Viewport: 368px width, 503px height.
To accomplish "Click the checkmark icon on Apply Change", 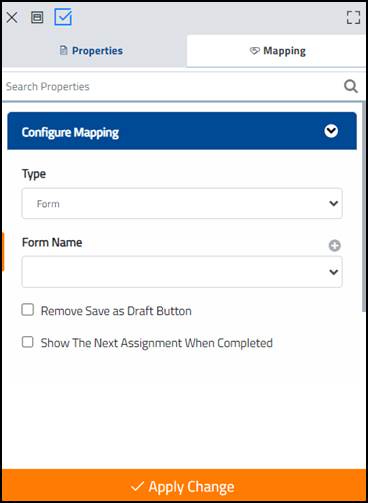I will pyautogui.click(x=137, y=486).
